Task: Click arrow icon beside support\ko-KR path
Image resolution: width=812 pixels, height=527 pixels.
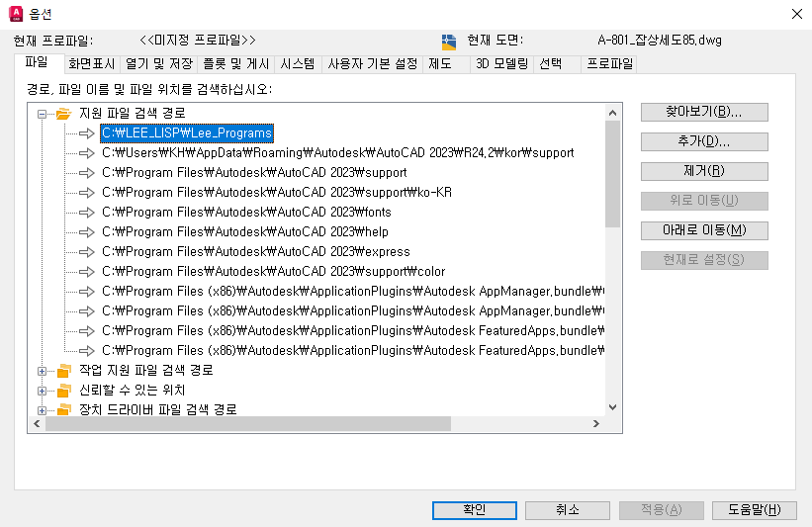Action: pos(86,193)
